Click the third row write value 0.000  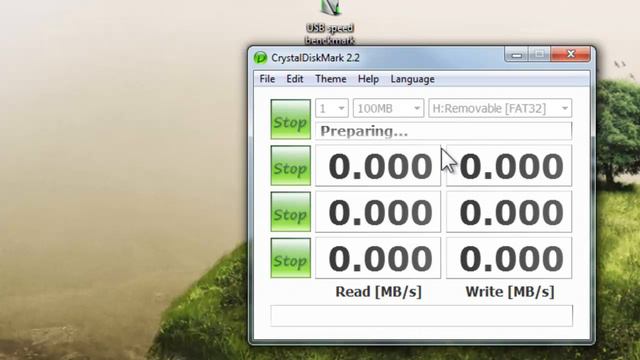[509, 258]
